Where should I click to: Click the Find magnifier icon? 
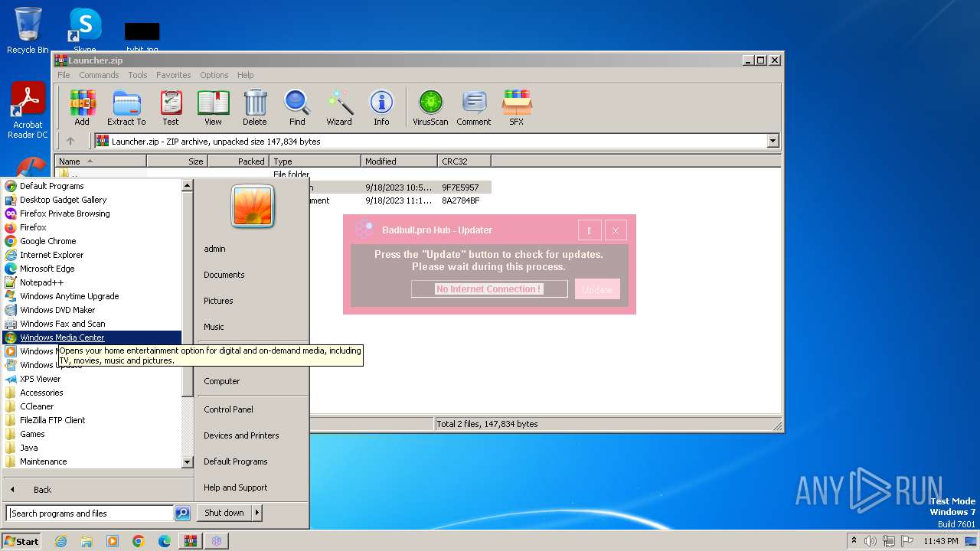(x=297, y=108)
